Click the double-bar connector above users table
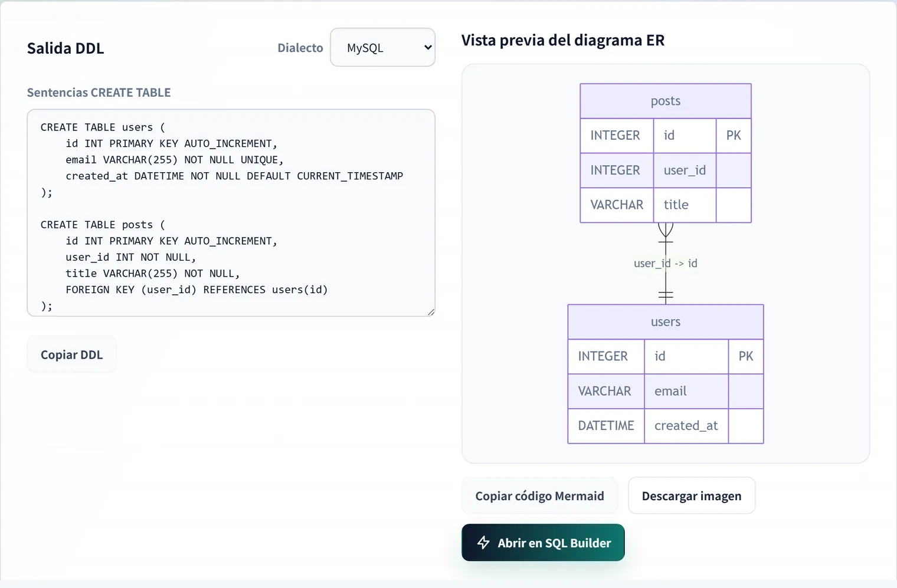Image resolution: width=897 pixels, height=588 pixels. point(666,295)
